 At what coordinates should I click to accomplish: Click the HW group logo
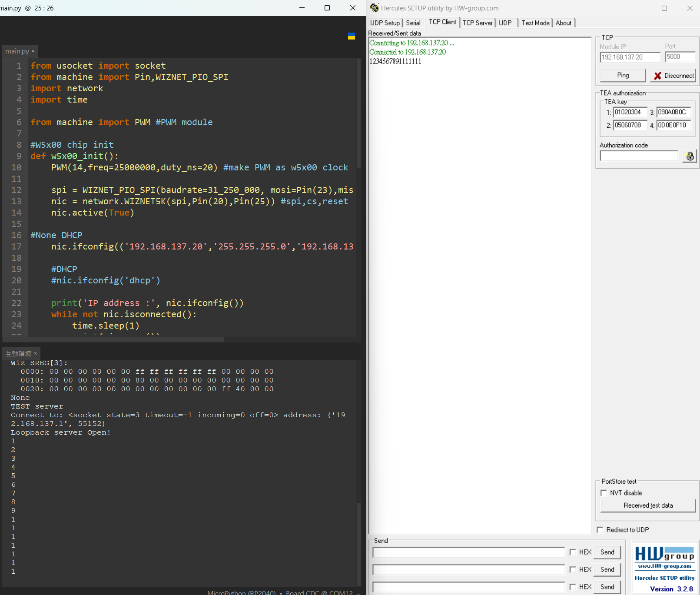tap(664, 554)
